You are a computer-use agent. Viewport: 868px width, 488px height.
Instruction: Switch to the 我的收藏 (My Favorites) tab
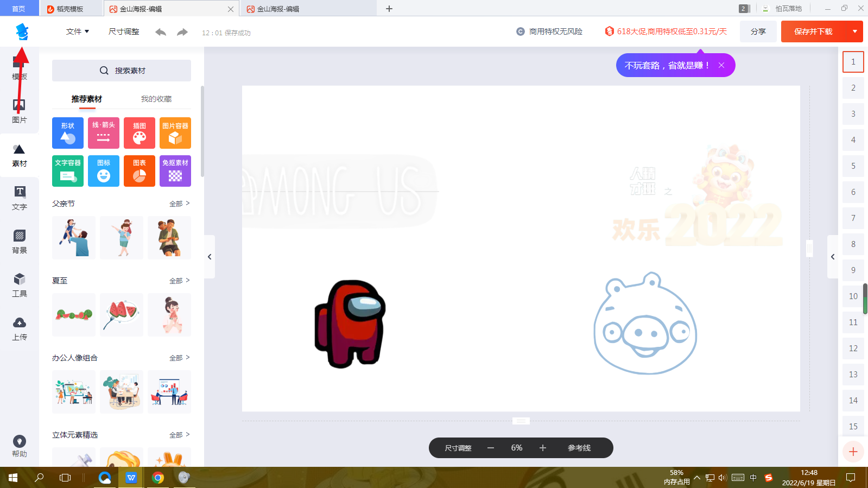(156, 99)
